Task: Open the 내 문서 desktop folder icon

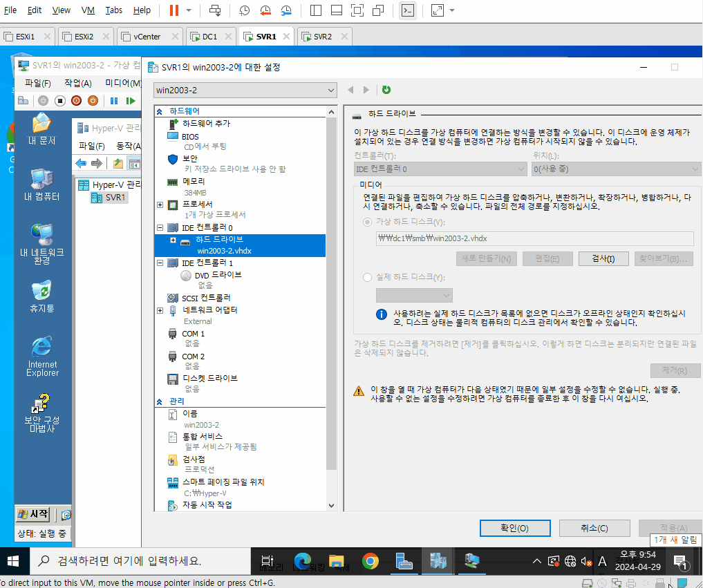Action: [41, 129]
